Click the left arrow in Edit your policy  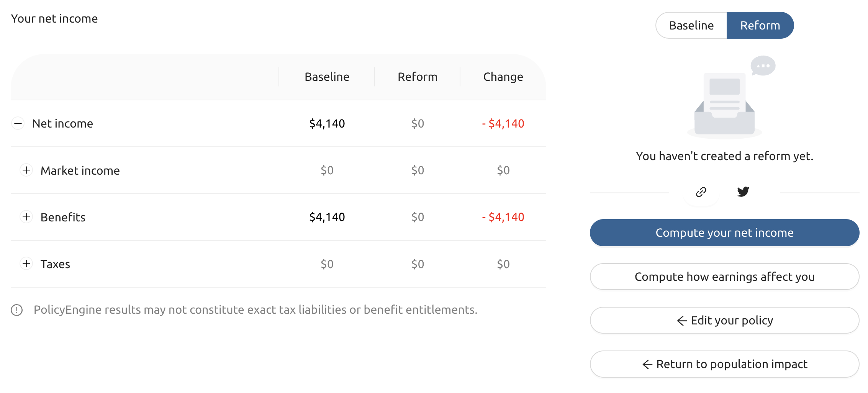click(x=682, y=320)
